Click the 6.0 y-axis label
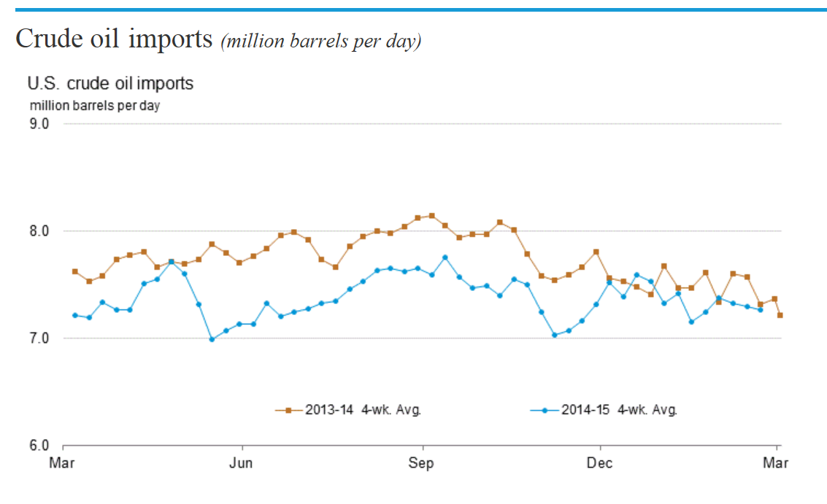 (x=39, y=446)
